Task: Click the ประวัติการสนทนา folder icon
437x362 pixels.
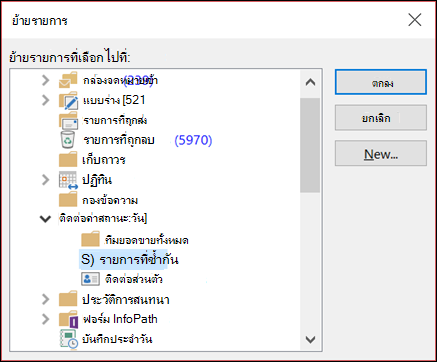Action: click(x=68, y=299)
